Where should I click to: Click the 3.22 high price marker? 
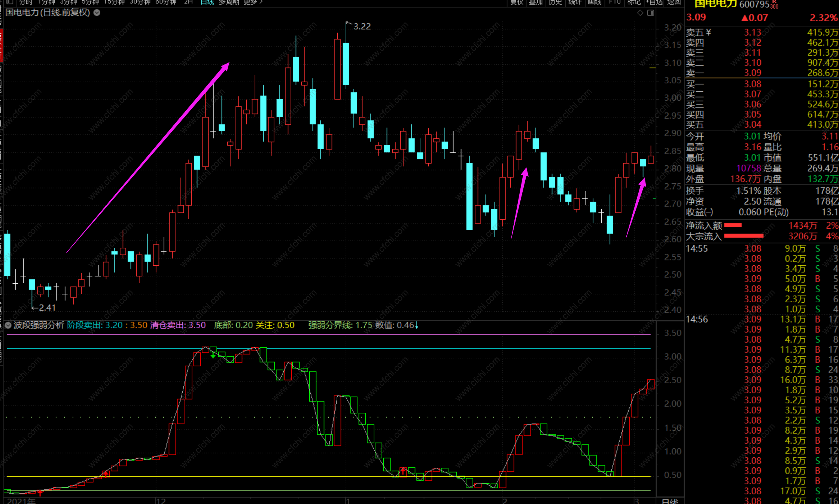coord(362,27)
